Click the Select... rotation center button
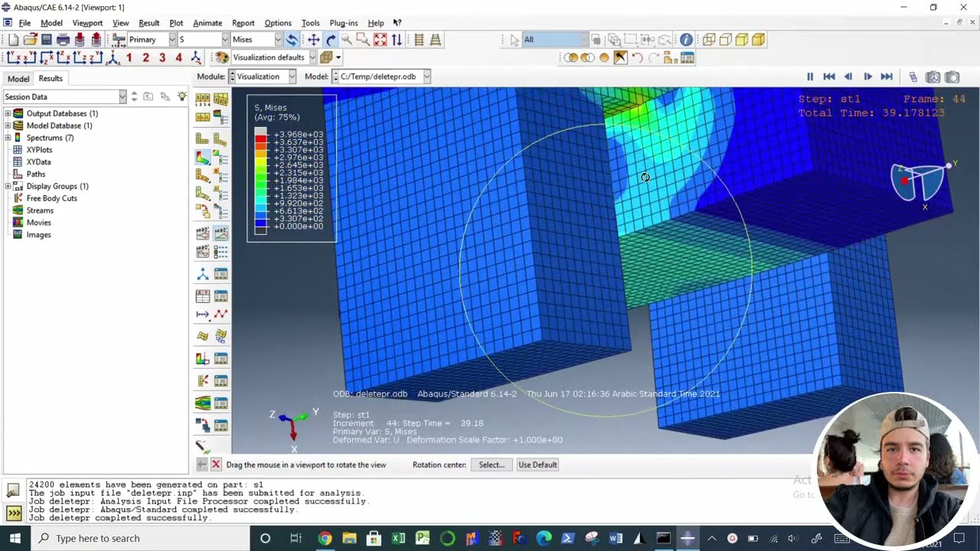 click(492, 465)
